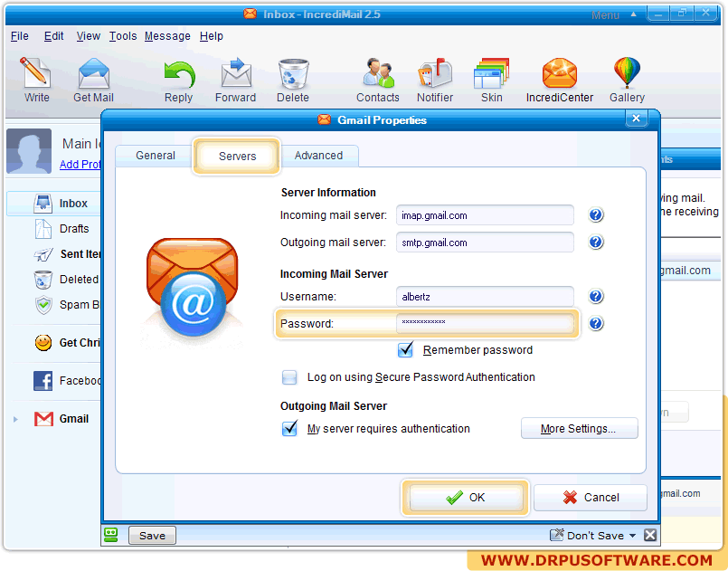Open More Settings dialog button

point(579,428)
